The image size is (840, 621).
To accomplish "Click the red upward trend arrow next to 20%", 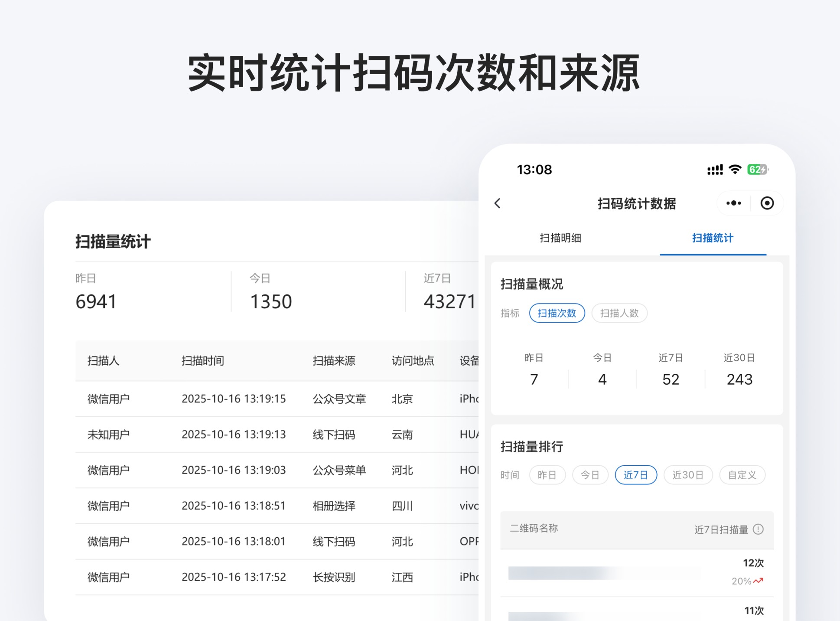I will click(758, 580).
